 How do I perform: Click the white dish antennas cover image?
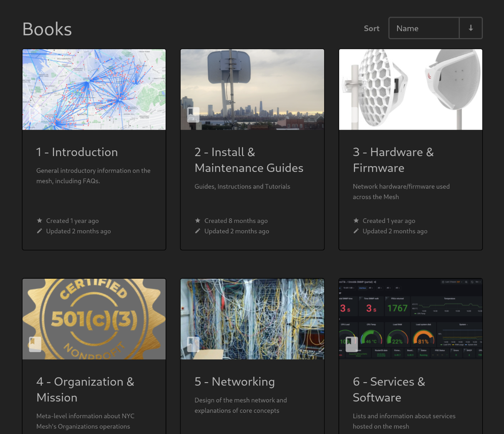411,90
